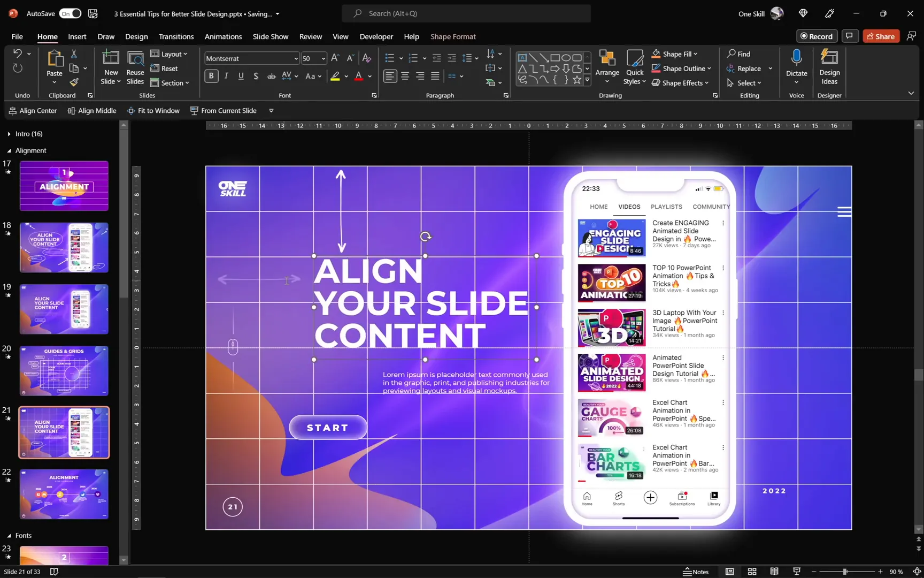Click accessibility check icon in status bar

tap(54, 572)
